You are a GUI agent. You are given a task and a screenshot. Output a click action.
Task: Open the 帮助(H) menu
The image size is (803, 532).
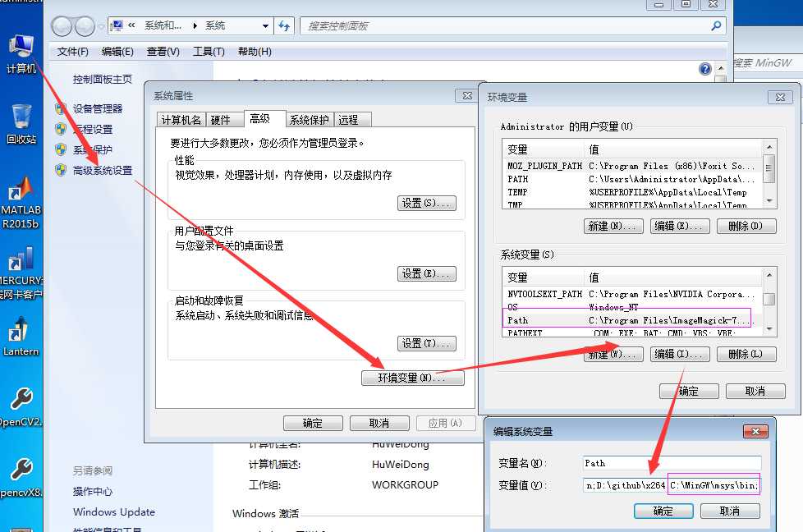(x=255, y=52)
